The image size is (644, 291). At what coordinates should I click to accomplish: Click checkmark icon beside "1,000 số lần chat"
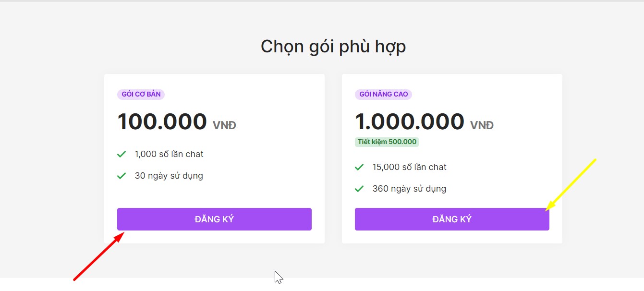[122, 154]
